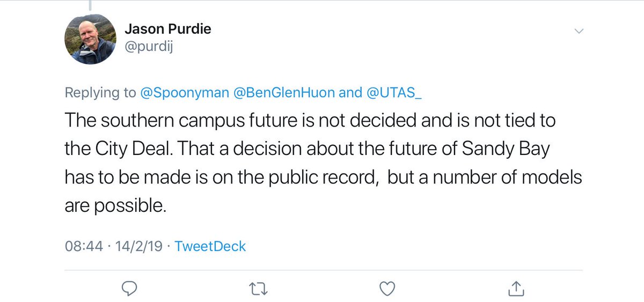Image resolution: width=644 pixels, height=302 pixels.
Task: Open the share tweet icon
Action: click(x=515, y=288)
